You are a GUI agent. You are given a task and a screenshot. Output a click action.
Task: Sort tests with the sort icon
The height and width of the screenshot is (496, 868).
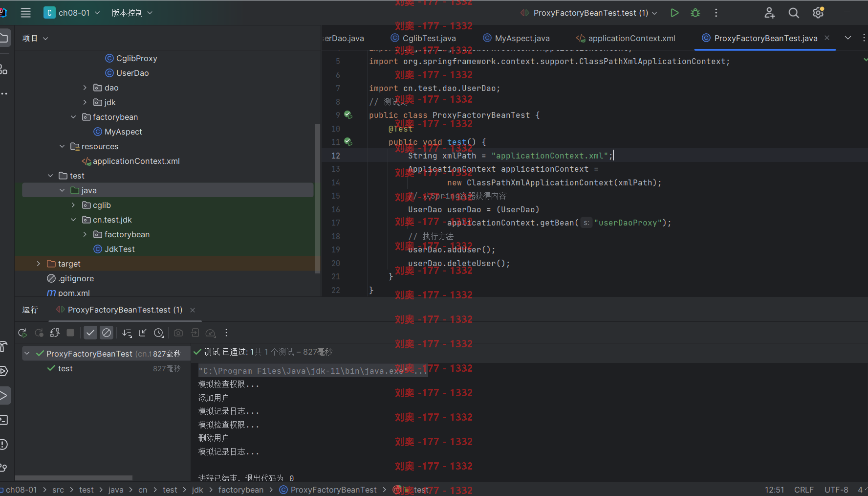[x=127, y=333]
